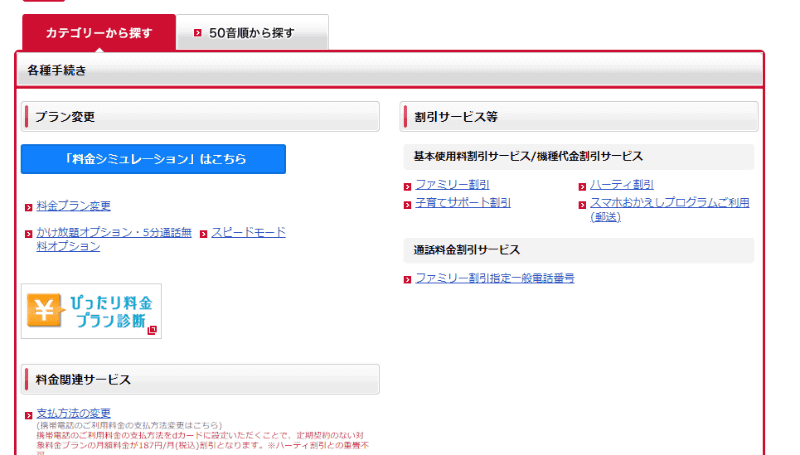800x455 pixels.
Task: Click the 料金関連サービス heading
Action: pos(200,380)
